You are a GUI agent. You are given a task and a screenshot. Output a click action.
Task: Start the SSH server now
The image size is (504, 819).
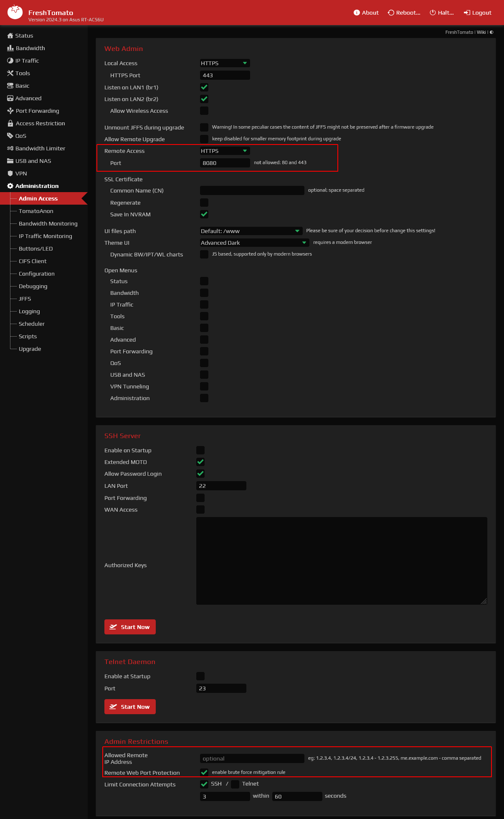click(x=130, y=627)
